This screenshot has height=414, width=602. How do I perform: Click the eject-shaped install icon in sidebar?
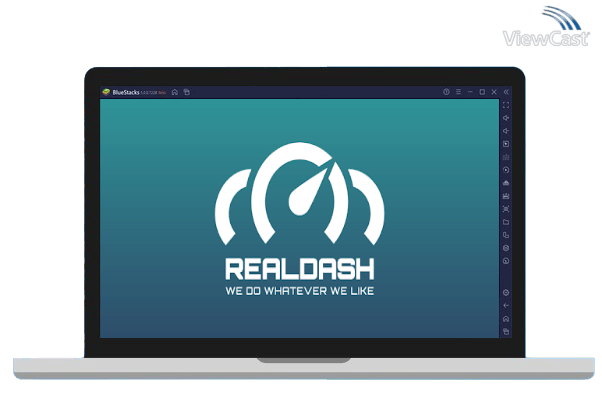pyautogui.click(x=506, y=183)
